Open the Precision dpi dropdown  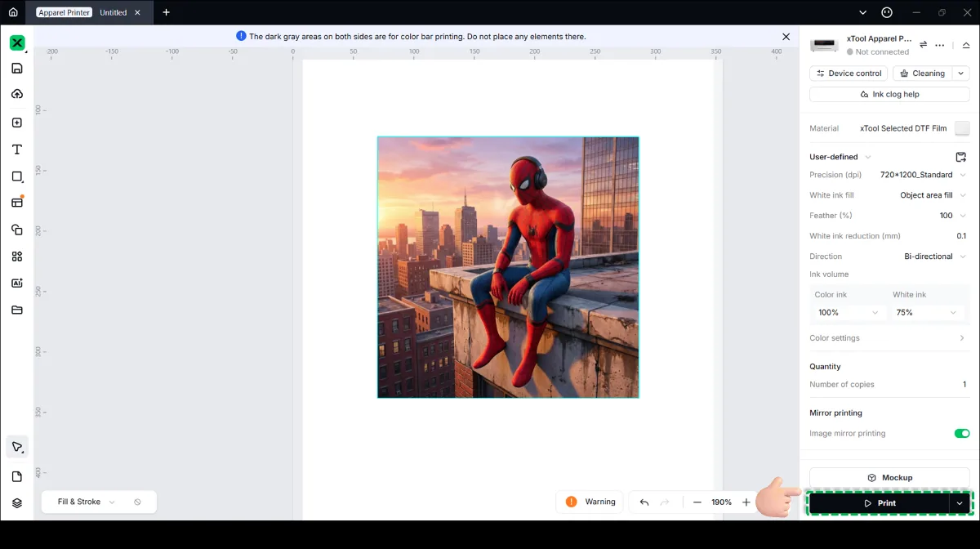(x=924, y=175)
